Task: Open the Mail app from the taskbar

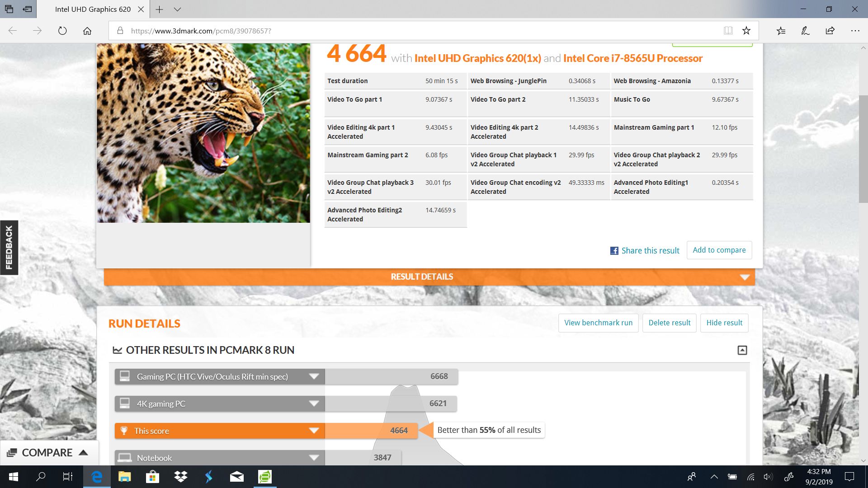Action: 236,477
